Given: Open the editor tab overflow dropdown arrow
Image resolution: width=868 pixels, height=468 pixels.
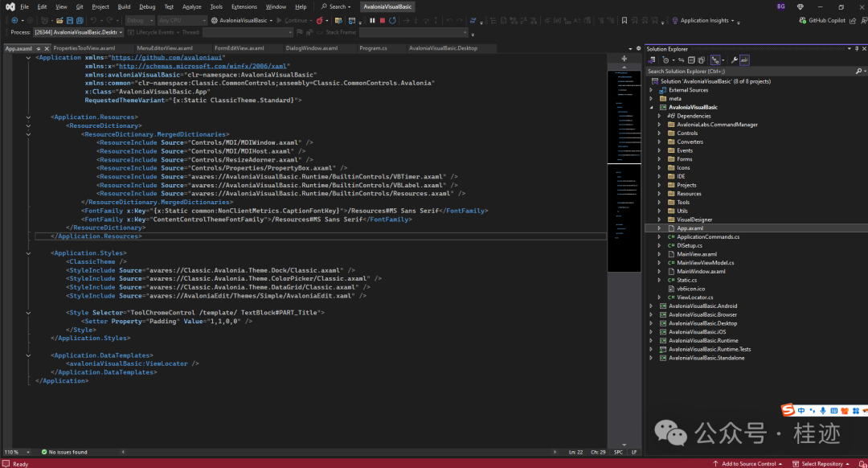Looking at the screenshot, I should (630, 49).
